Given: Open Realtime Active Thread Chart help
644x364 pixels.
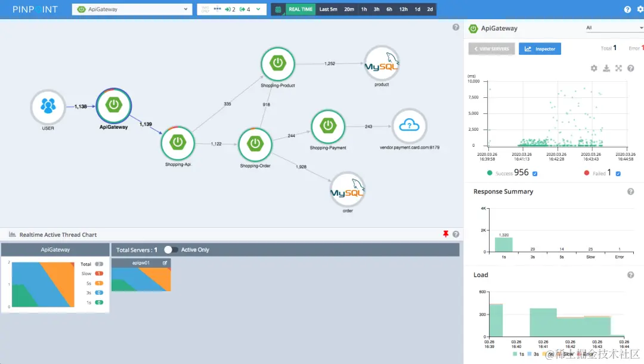Looking at the screenshot, I should coord(456,234).
